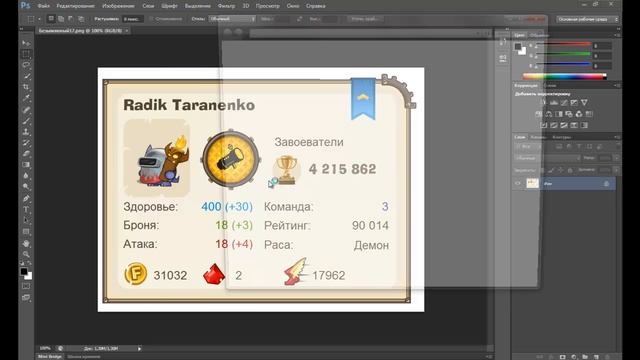
Task: Select the Dodge tool
Action: tap(26, 187)
